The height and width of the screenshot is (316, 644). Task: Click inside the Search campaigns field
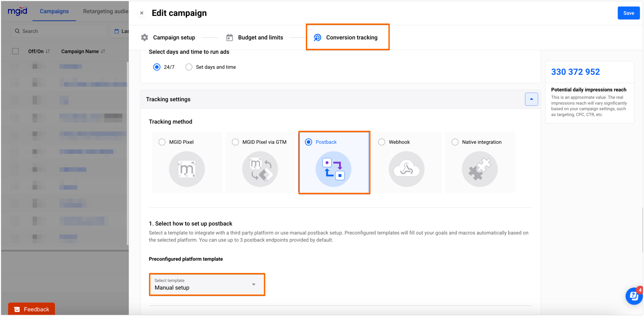[x=59, y=31]
